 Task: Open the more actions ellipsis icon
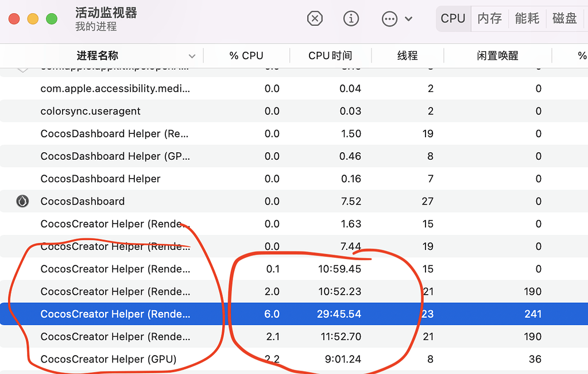tap(388, 18)
